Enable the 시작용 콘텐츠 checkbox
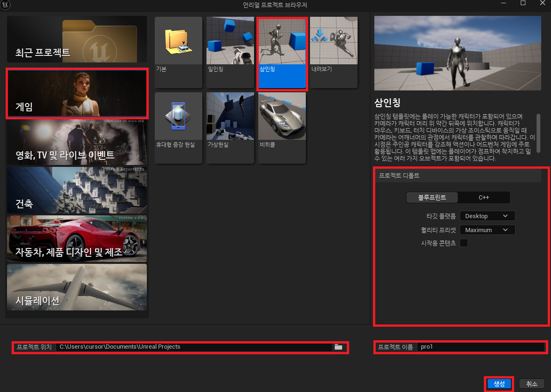Screen dimensions: 551x392 click(x=464, y=243)
